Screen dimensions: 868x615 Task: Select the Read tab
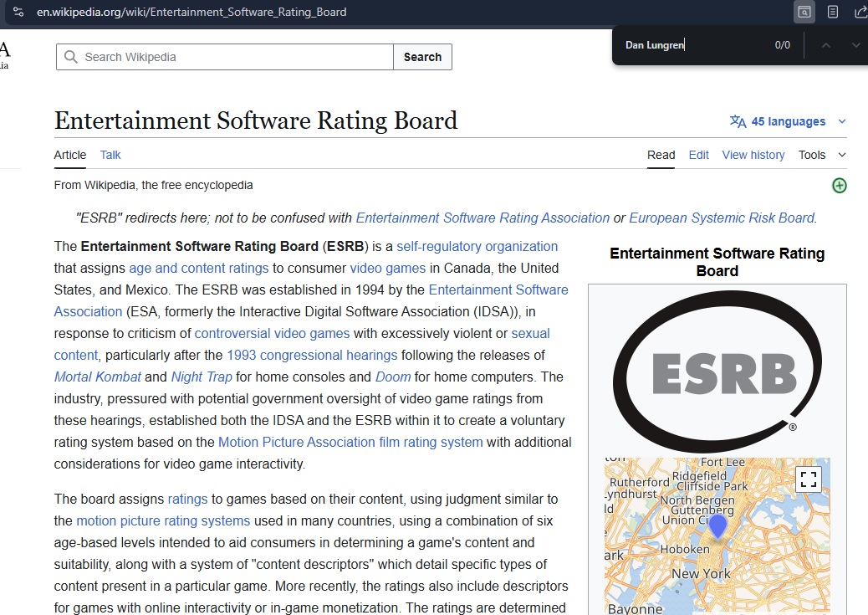pyautogui.click(x=661, y=155)
